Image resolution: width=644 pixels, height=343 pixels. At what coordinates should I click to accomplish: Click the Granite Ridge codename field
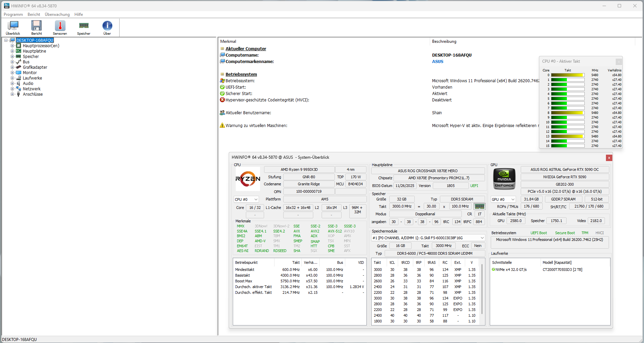tap(309, 184)
